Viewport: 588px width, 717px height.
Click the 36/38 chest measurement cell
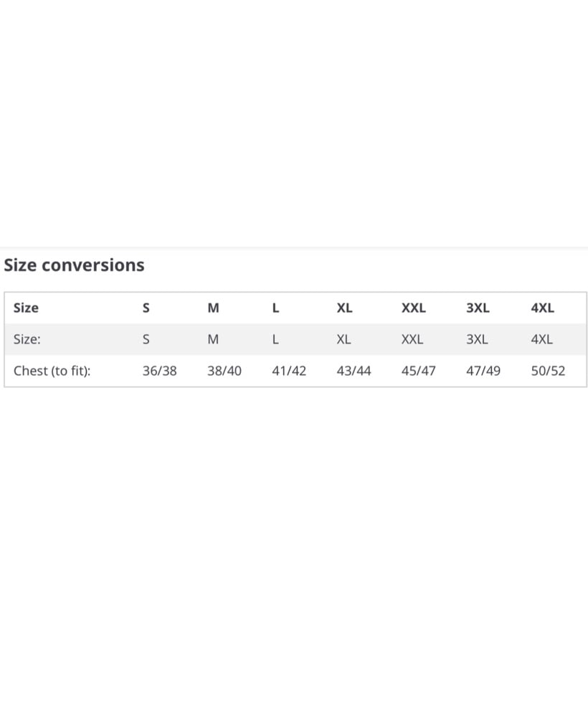point(160,371)
